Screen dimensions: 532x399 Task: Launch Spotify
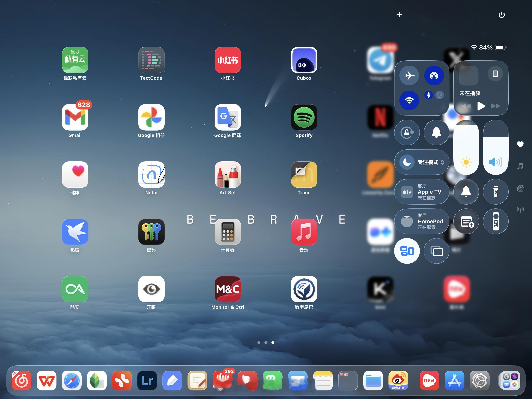(304, 117)
